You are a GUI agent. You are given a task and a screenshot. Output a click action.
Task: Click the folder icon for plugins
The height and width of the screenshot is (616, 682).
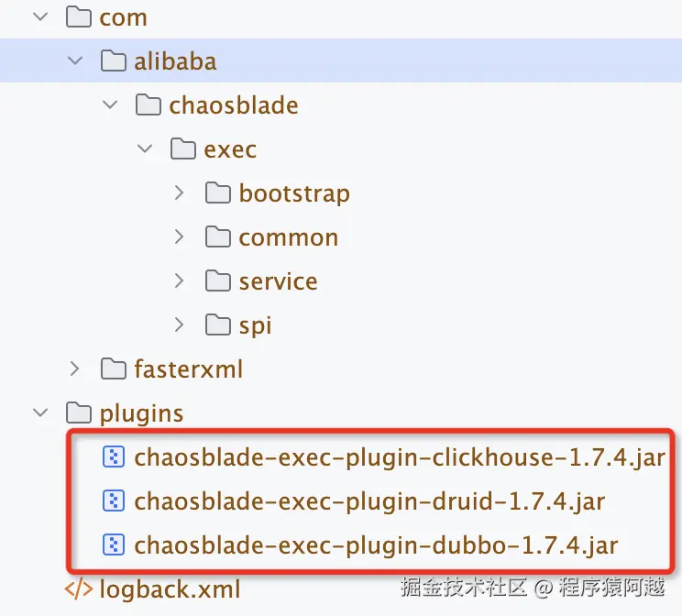pos(79,412)
